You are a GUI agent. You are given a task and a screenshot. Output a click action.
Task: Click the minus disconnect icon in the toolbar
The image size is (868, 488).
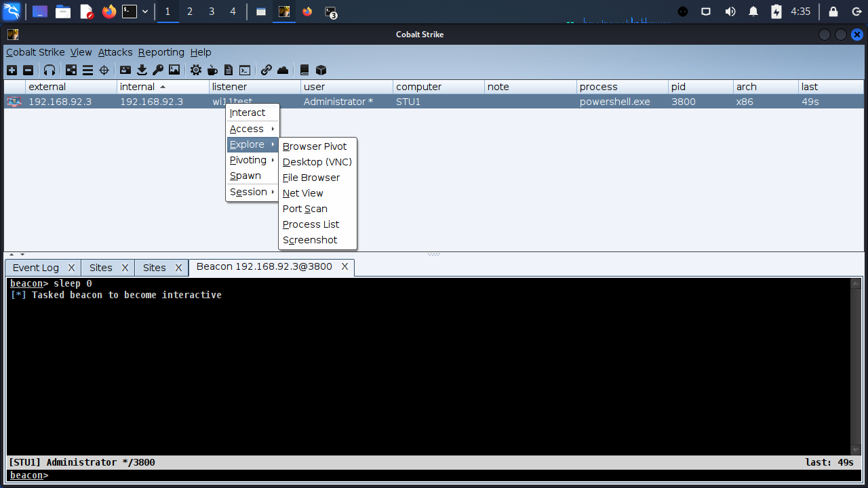[28, 70]
